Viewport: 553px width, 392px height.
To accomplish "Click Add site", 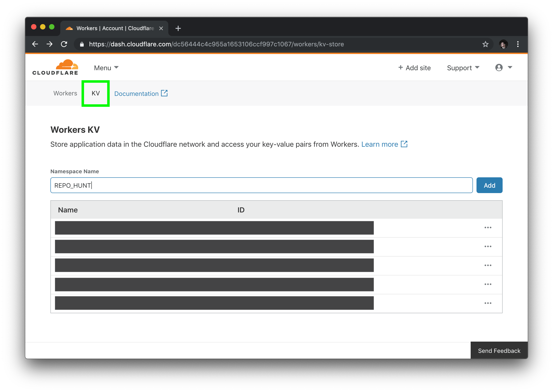I will [414, 68].
